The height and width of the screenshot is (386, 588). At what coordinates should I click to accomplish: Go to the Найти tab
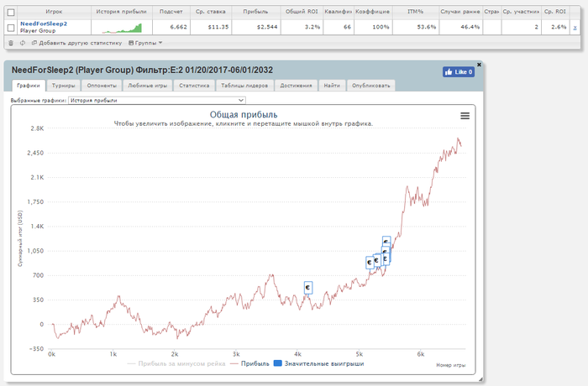(332, 86)
